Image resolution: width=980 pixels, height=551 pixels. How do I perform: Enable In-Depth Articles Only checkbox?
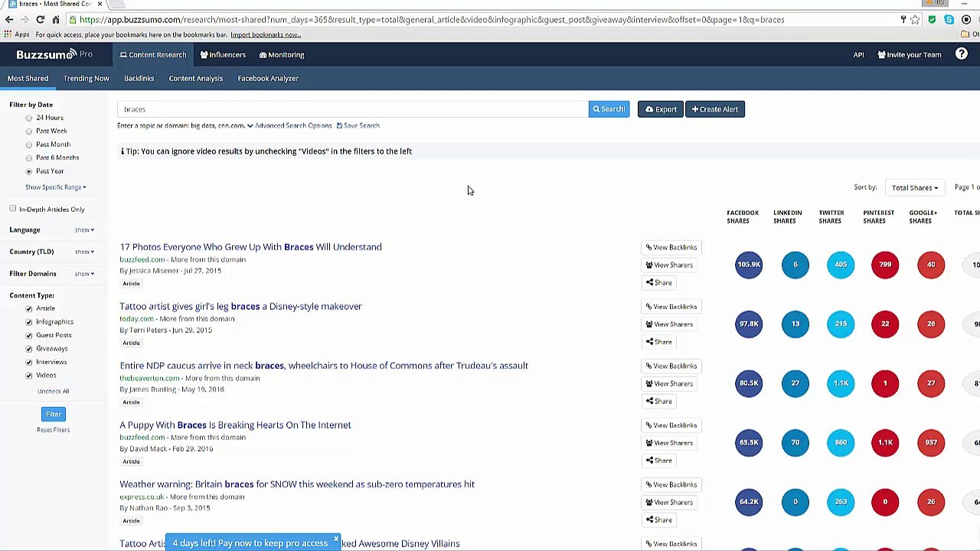(x=13, y=209)
